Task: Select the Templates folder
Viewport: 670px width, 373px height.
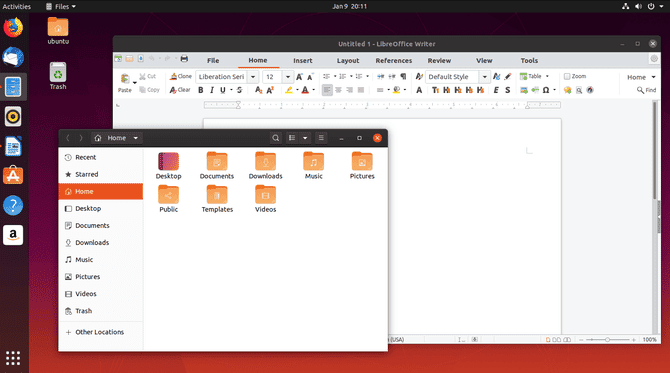Action: (x=217, y=199)
